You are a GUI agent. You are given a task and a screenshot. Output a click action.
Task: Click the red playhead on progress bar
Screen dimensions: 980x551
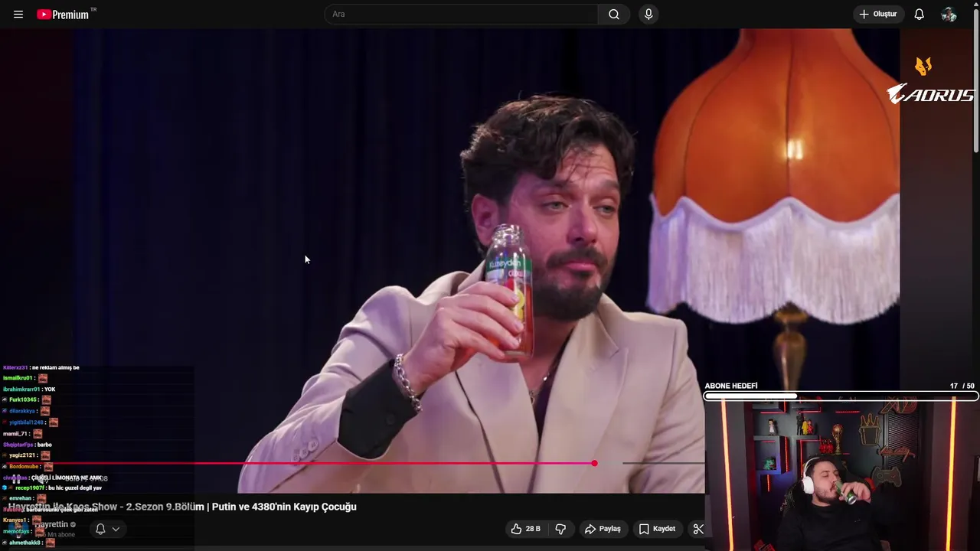tap(594, 463)
